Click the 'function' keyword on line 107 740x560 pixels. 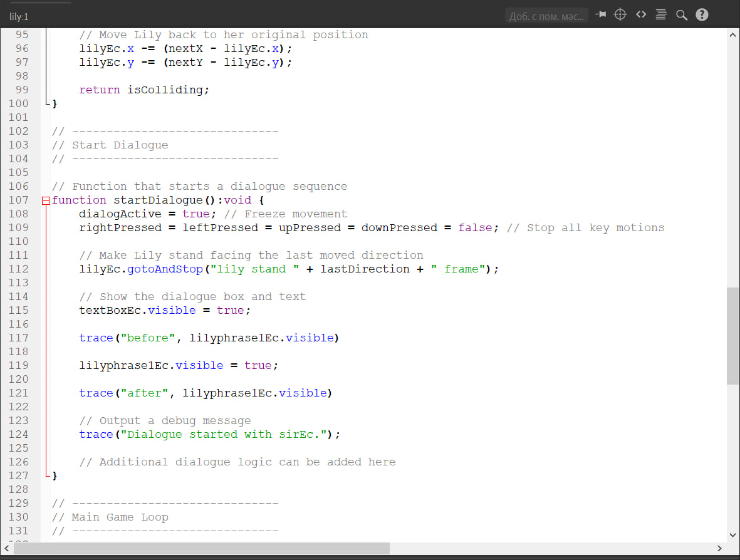pos(79,200)
